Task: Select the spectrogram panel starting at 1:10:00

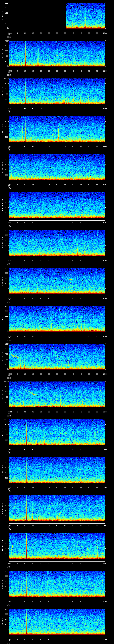Action: pos(57,54)
